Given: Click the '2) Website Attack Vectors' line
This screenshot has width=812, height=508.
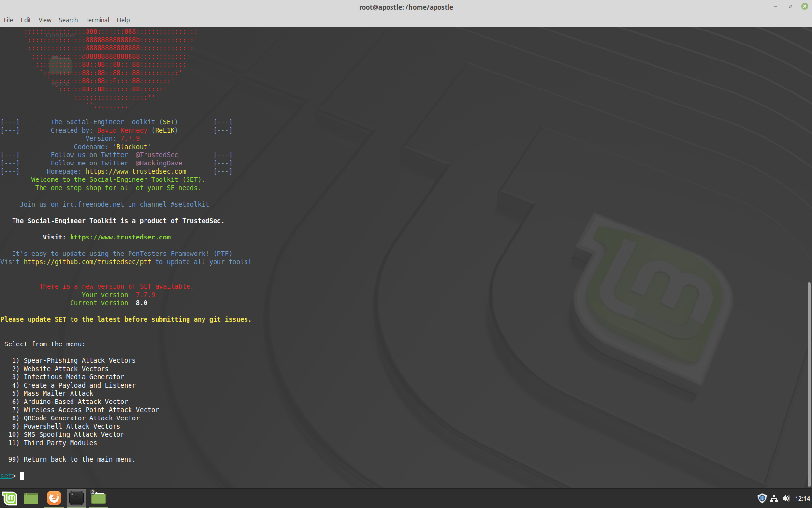Looking at the screenshot, I should click(x=60, y=369).
